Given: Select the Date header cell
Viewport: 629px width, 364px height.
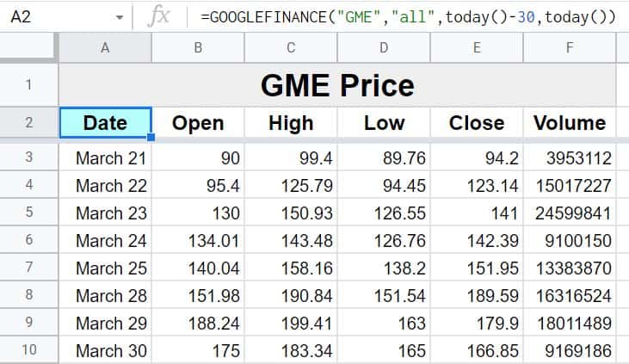Looking at the screenshot, I should coord(105,122).
